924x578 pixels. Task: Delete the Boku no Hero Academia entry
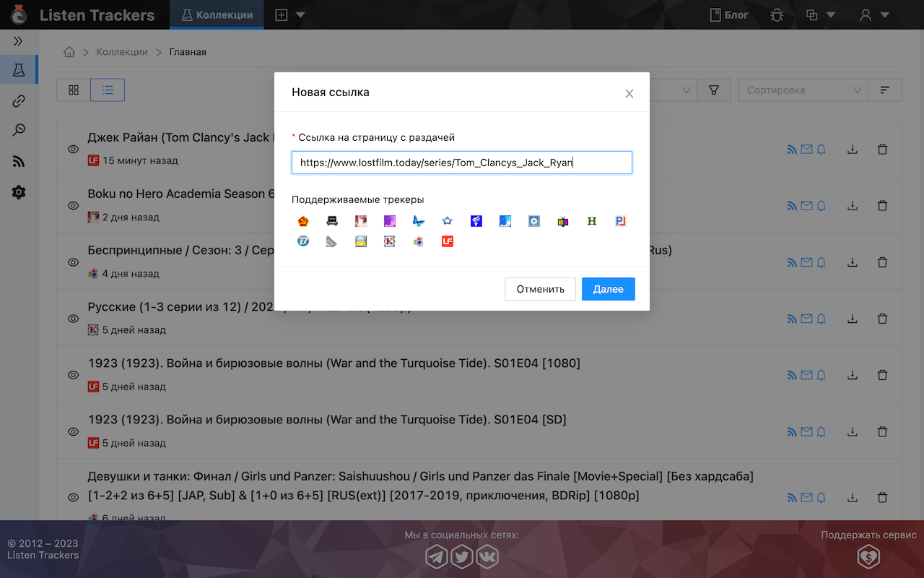pos(882,206)
